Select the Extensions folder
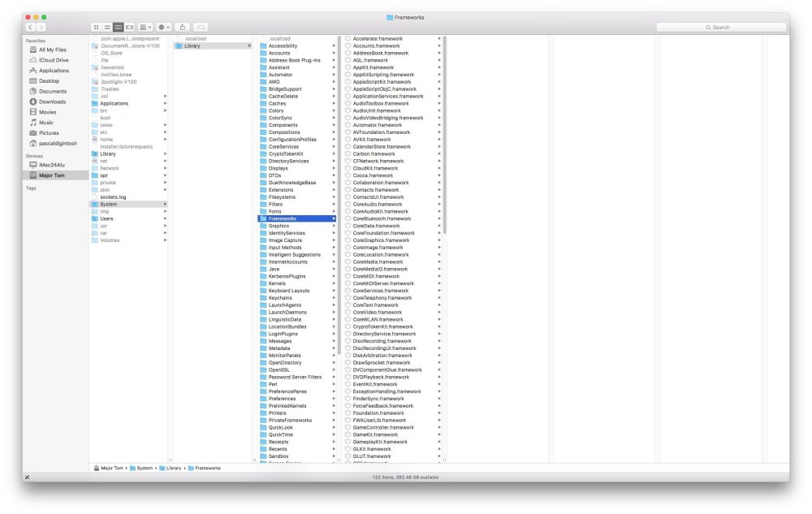This screenshot has width=812, height=514. point(297,190)
